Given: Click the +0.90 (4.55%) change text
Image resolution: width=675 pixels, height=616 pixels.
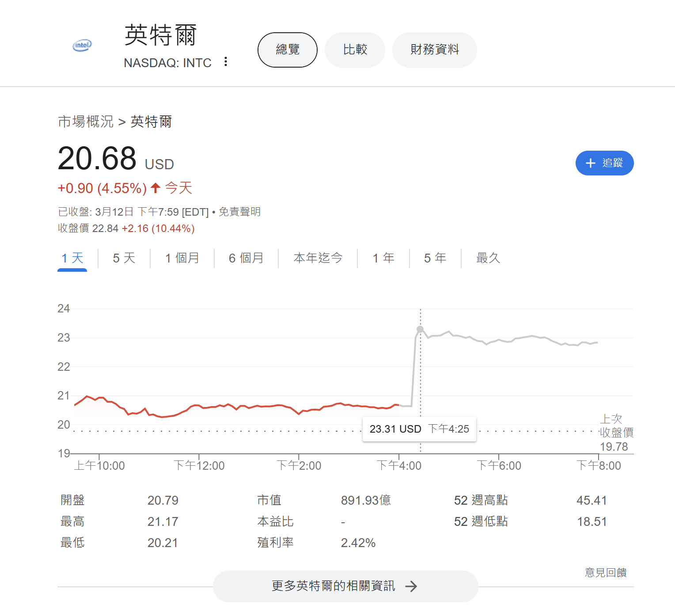Looking at the screenshot, I should (102, 188).
